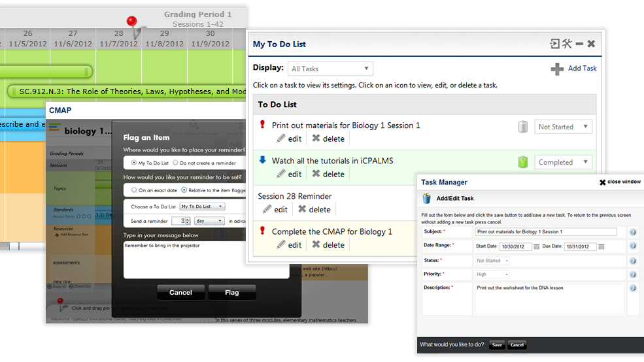Choose the 'On an exact date' radio option

click(135, 190)
